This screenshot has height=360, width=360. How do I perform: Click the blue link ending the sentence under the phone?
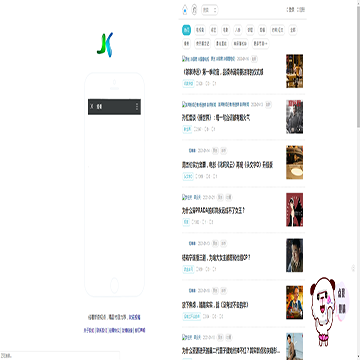tap(135, 317)
